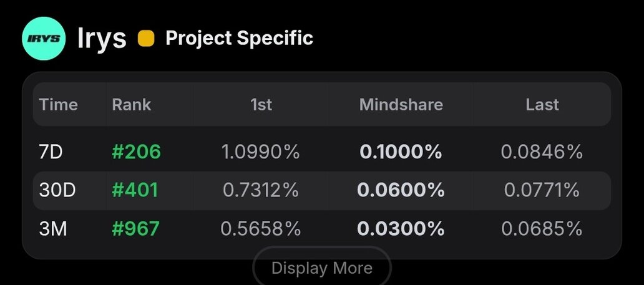Click rank #206 in 7D row
This screenshot has height=285, width=644.
tap(136, 152)
